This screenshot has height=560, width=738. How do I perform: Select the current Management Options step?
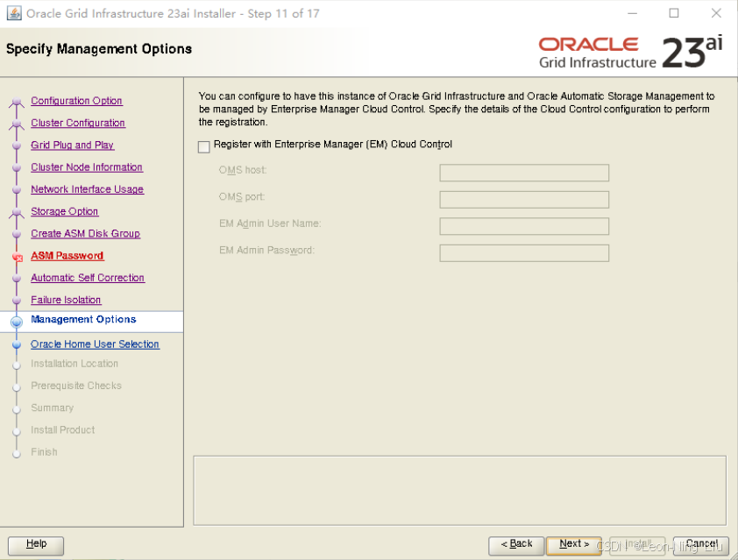pyautogui.click(x=83, y=320)
